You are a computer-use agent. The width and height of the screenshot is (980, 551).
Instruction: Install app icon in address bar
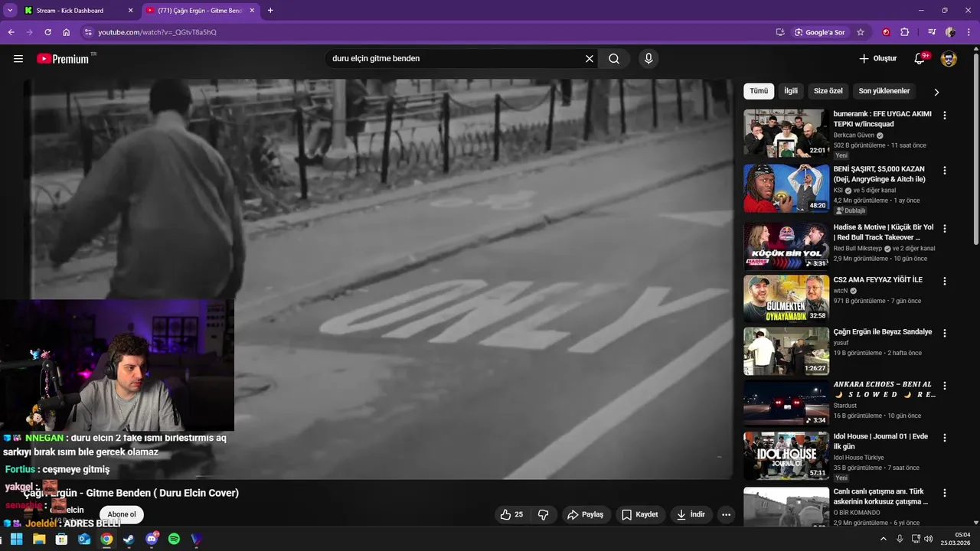780,32
